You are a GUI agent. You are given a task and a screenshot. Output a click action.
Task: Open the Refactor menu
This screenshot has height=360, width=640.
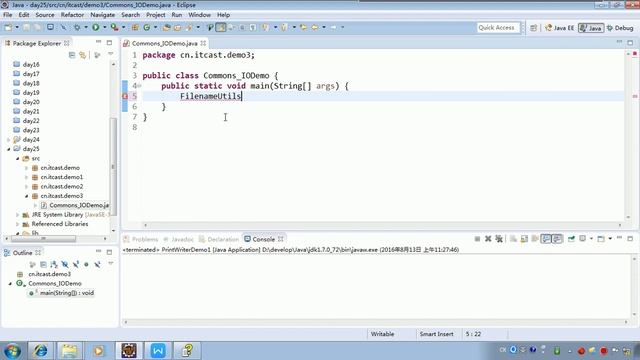coord(72,15)
